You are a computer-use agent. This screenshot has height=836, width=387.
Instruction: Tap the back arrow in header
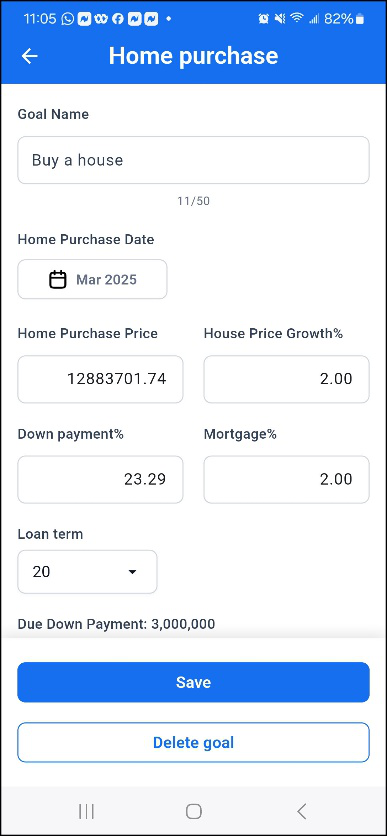(x=29, y=56)
